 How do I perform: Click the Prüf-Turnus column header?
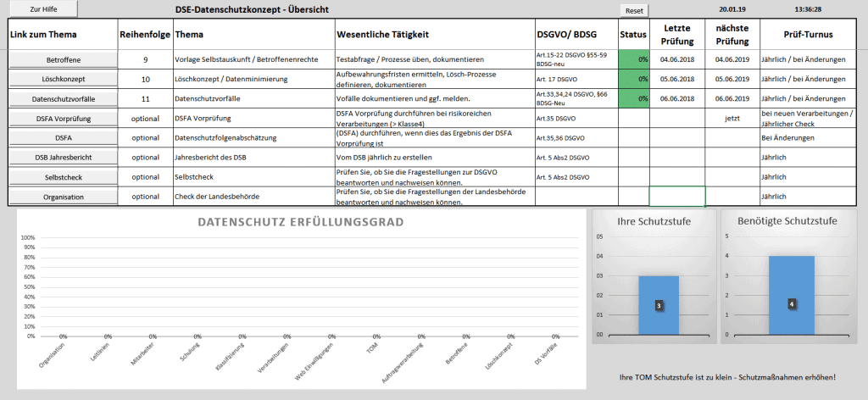(x=807, y=35)
